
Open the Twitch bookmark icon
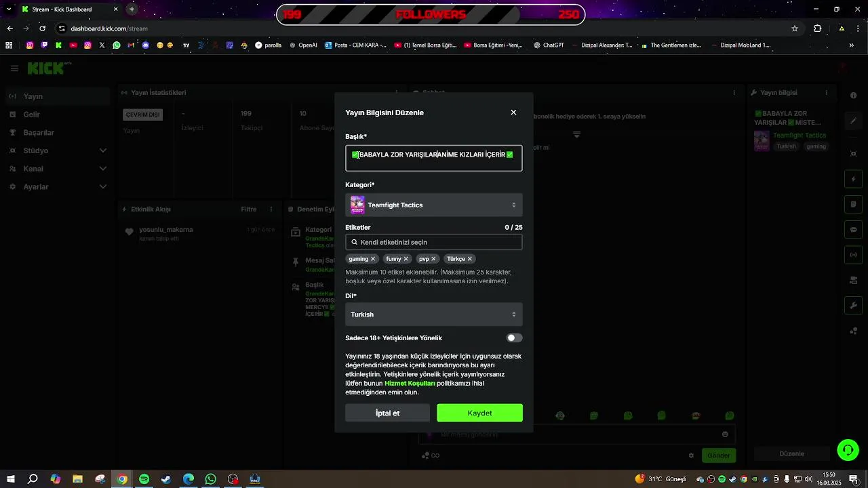tap(44, 45)
